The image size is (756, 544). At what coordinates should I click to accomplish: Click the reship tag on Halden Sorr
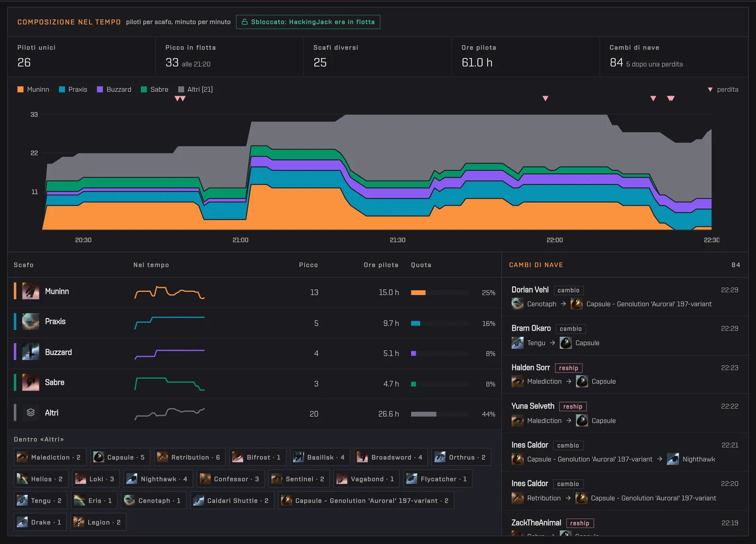pos(568,368)
